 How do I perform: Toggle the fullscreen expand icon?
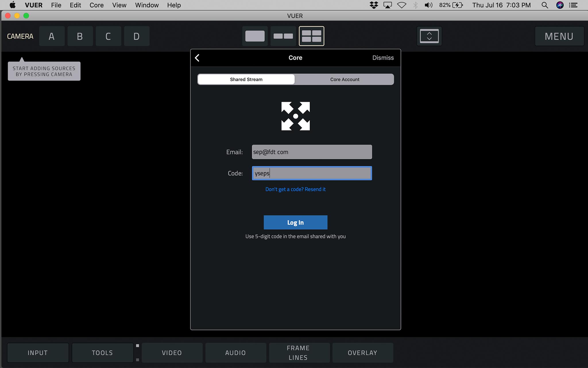(x=429, y=36)
